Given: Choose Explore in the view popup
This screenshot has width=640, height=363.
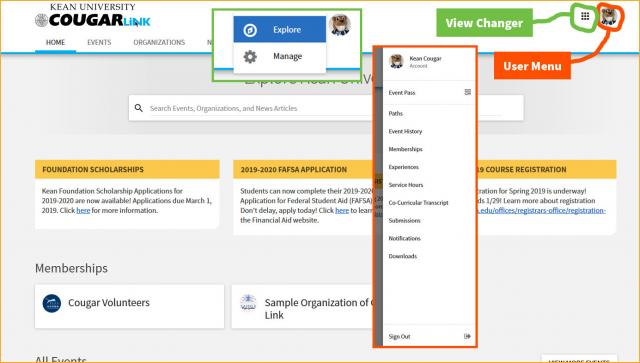Looking at the screenshot, I should (280, 29).
